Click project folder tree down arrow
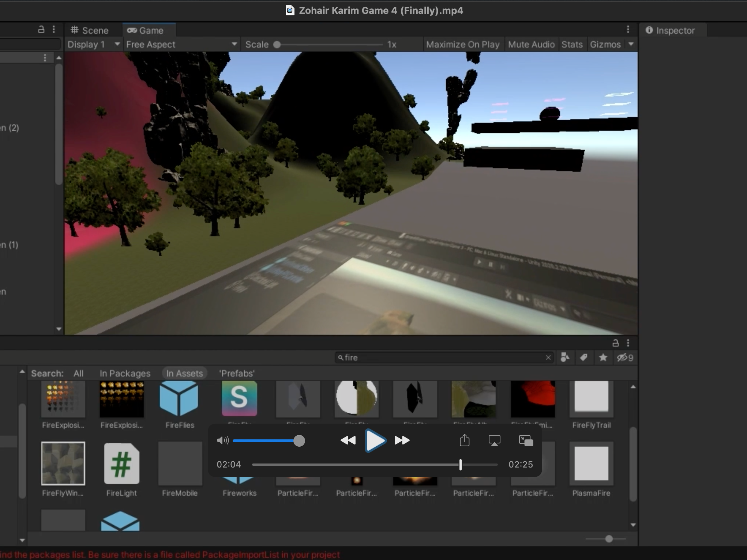Image resolution: width=747 pixels, height=560 pixels. pyautogui.click(x=22, y=540)
